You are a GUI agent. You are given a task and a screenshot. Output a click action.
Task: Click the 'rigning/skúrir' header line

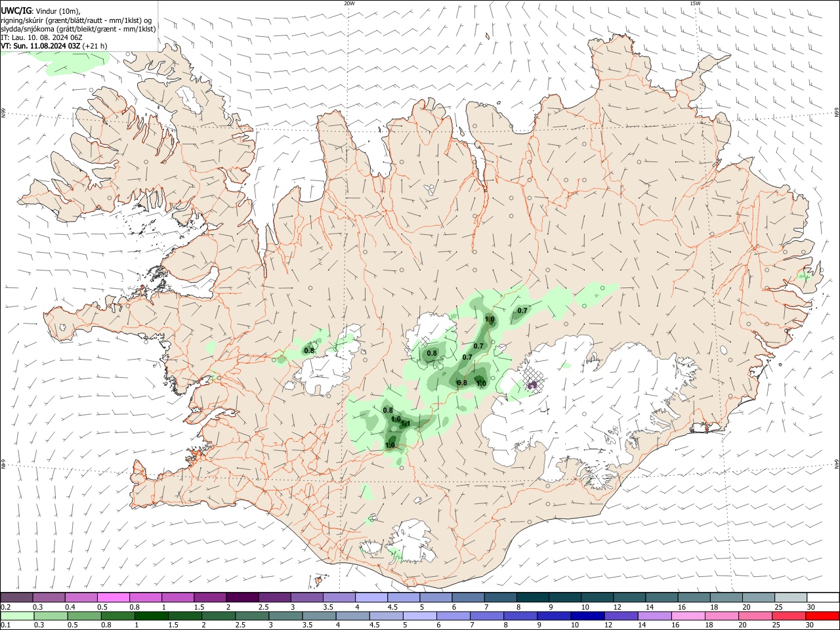pyautogui.click(x=75, y=20)
